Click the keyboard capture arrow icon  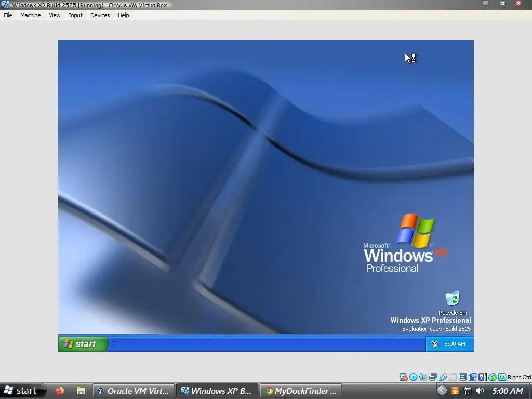[x=502, y=377]
